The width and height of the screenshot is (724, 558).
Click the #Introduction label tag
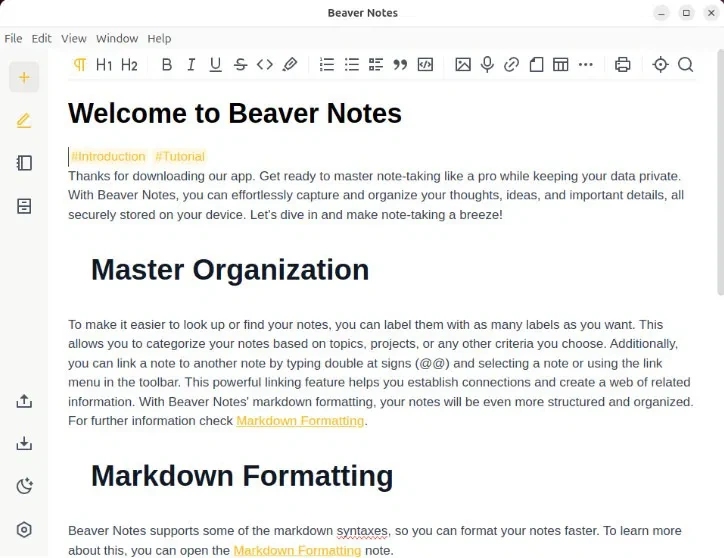(x=108, y=156)
